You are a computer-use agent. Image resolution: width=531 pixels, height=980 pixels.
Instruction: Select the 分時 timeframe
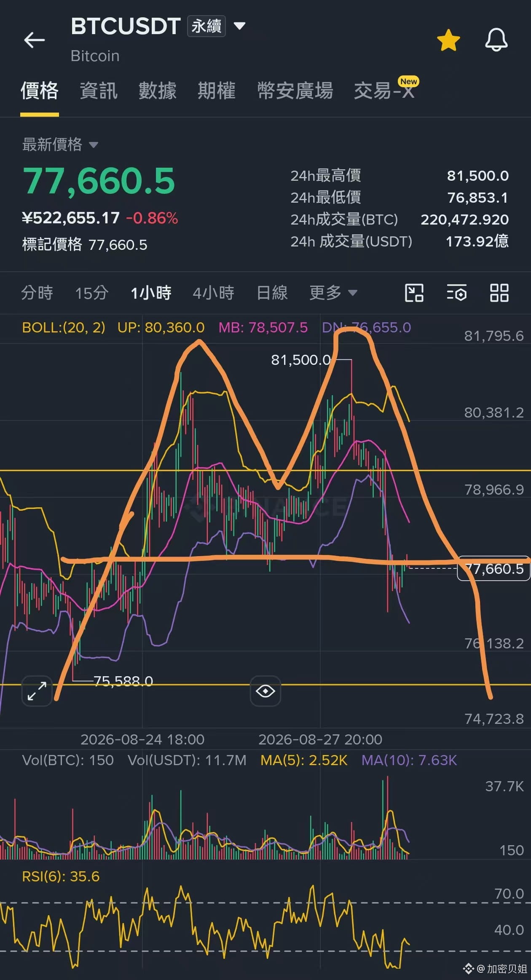pyautogui.click(x=37, y=292)
